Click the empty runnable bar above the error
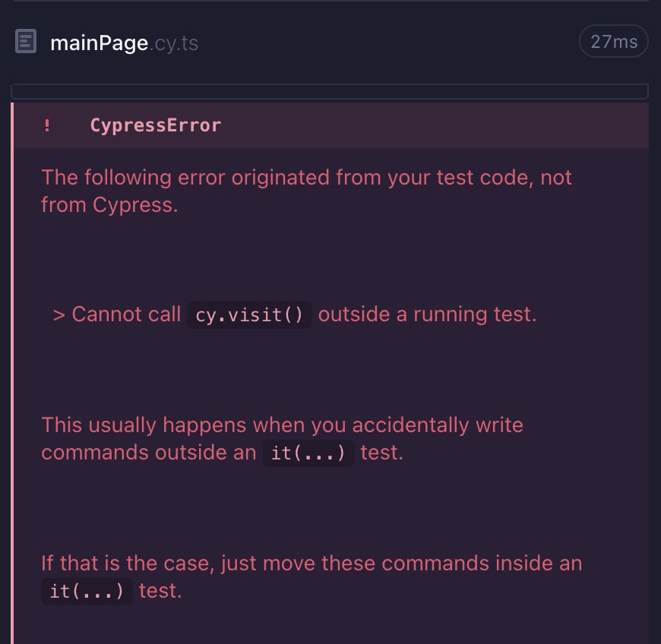The height and width of the screenshot is (644, 661). [x=330, y=91]
